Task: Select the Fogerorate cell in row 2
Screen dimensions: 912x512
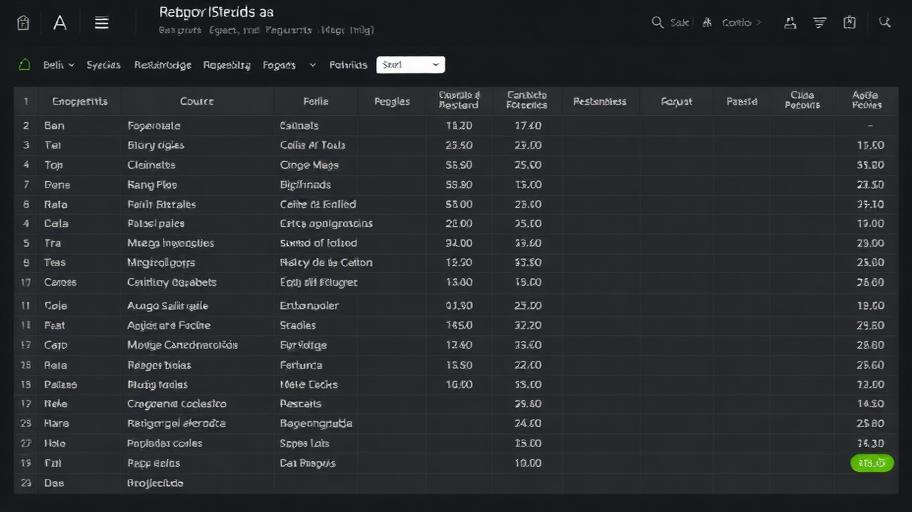Action: [x=154, y=126]
